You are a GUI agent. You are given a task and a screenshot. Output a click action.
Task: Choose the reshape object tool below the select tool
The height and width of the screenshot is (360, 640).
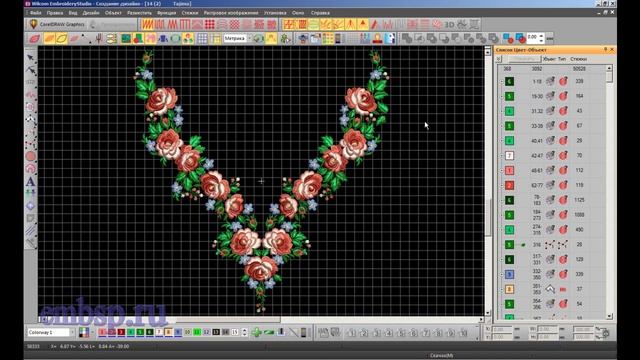31,70
